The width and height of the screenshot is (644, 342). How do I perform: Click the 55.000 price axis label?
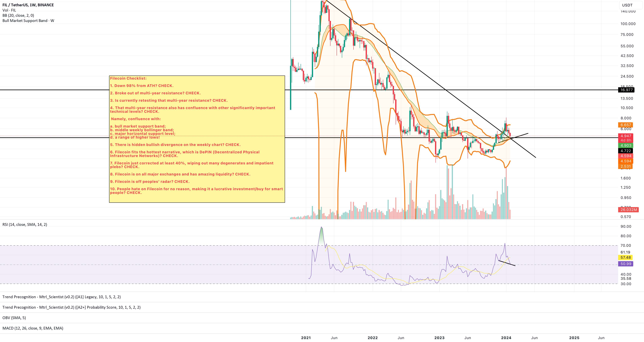(x=627, y=46)
